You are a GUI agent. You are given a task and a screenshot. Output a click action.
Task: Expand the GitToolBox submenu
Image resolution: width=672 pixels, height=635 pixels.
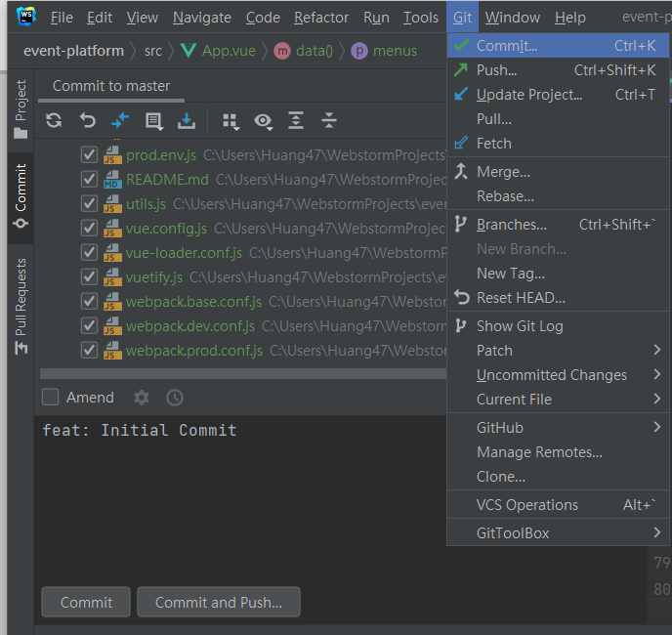(558, 533)
